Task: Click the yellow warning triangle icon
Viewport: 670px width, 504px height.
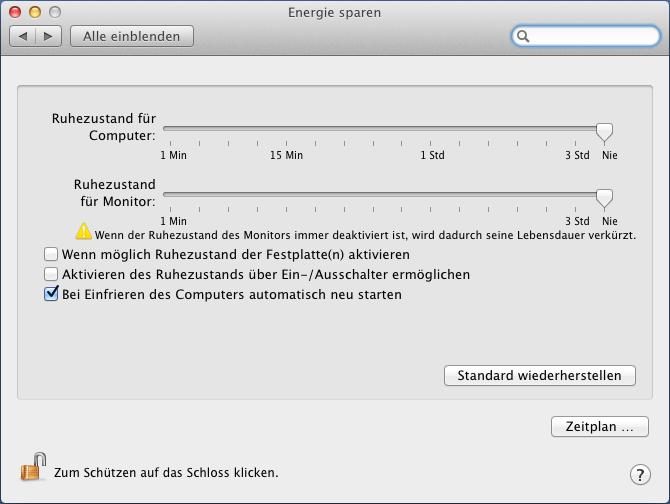Action: tap(84, 231)
